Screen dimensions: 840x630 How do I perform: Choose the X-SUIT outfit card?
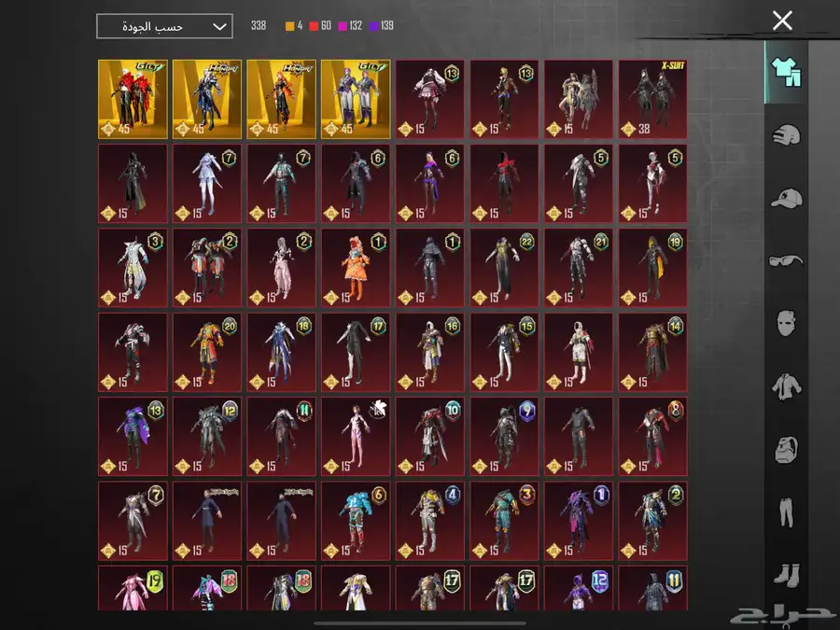[653, 99]
